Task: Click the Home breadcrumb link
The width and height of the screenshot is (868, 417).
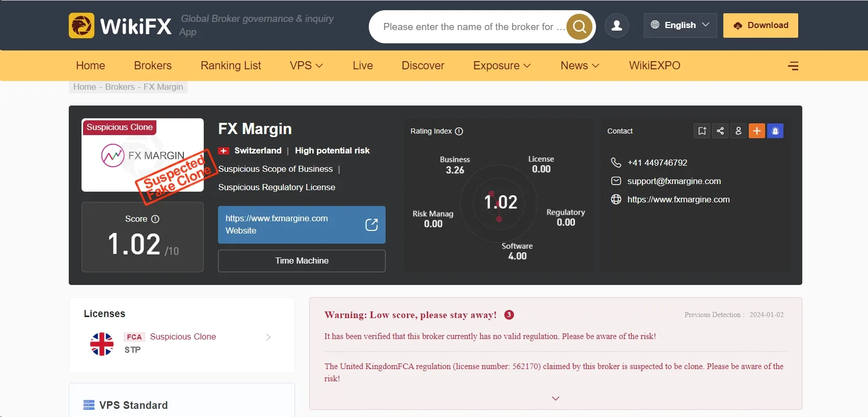Action: [x=85, y=87]
